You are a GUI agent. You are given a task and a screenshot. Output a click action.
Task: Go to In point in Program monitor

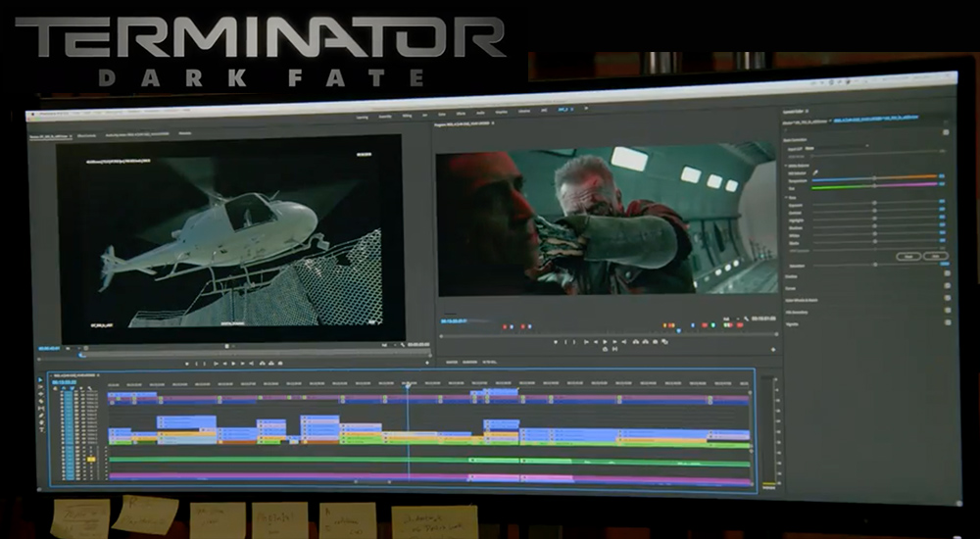pos(586,341)
